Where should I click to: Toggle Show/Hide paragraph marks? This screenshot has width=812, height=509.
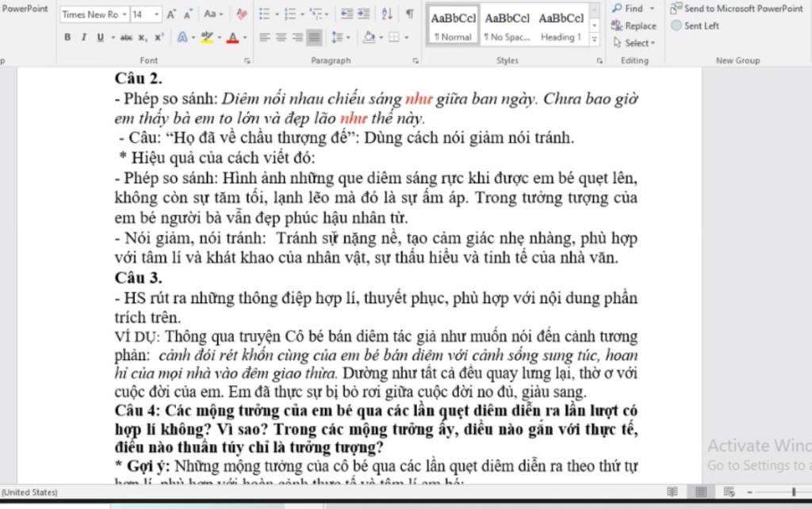[409, 14]
